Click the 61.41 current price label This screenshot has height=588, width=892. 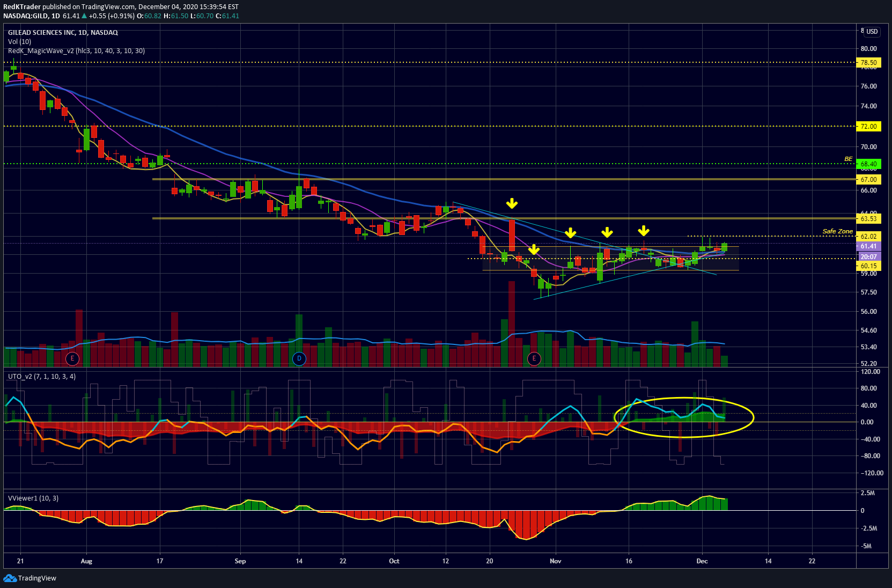coord(869,247)
